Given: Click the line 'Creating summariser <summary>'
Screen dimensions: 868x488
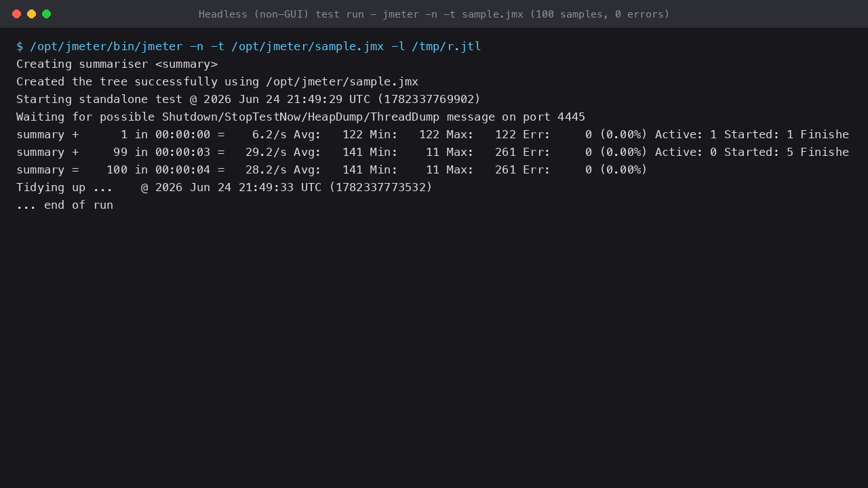Looking at the screenshot, I should click(117, 64).
